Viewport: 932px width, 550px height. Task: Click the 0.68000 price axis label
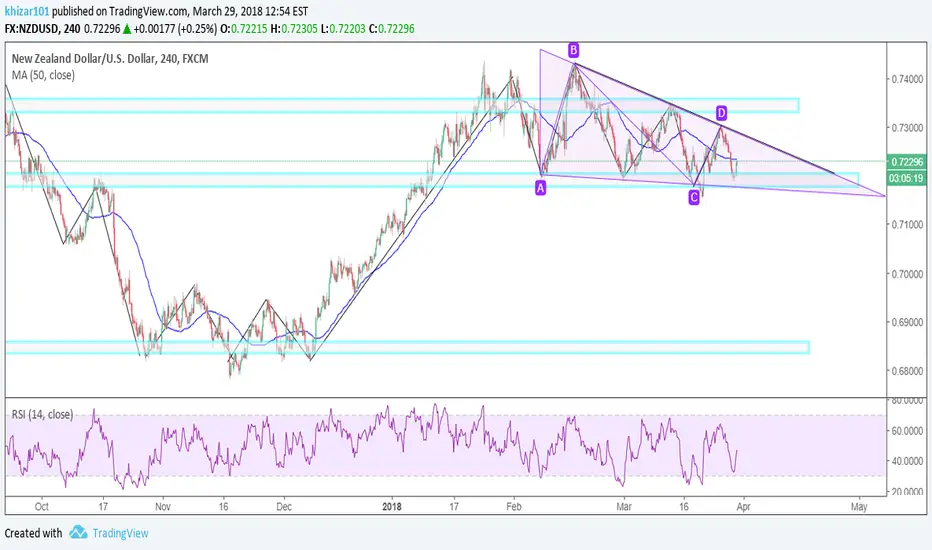[907, 371]
